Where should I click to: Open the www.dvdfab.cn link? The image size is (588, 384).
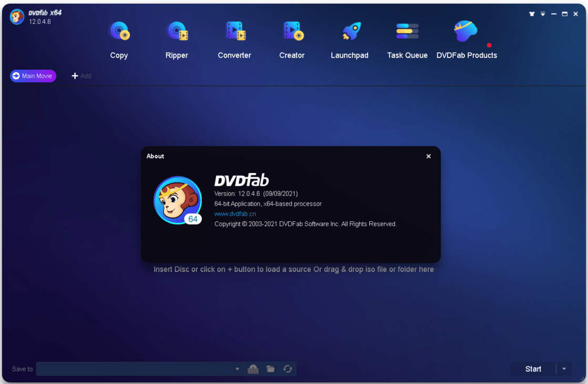point(235,214)
